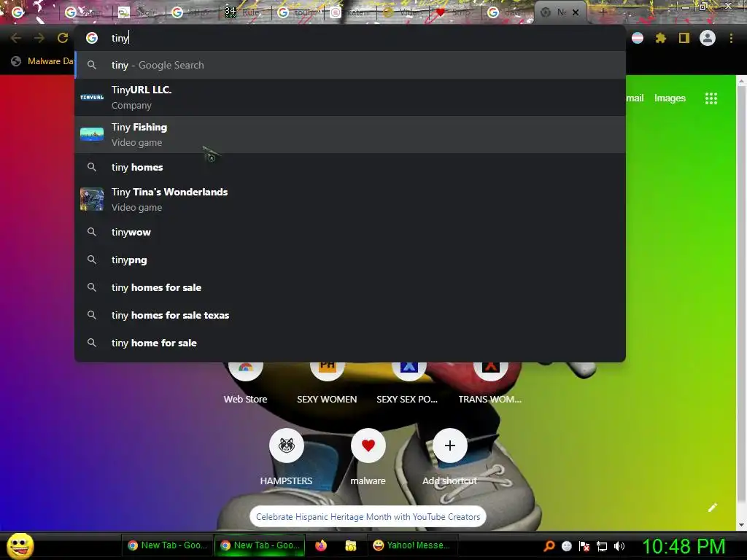The height and width of the screenshot is (560, 747).
Task: Choose the TinyURL LLC. Company suggestion
Action: (350, 97)
